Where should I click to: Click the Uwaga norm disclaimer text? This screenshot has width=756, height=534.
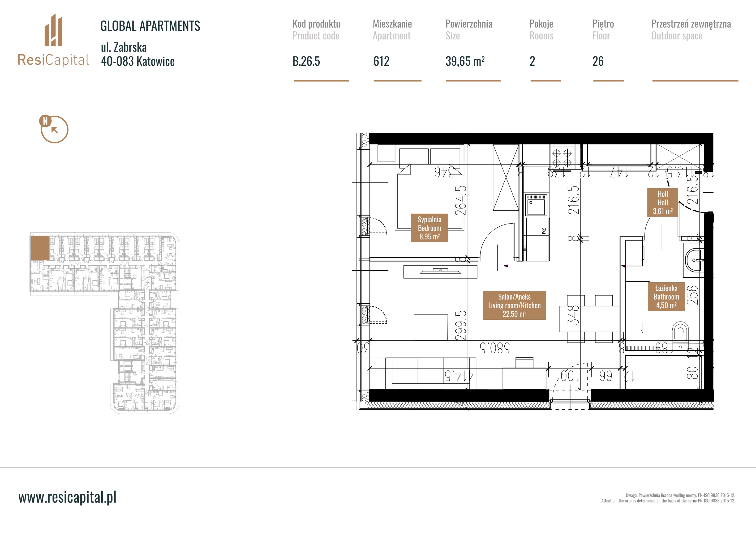click(668, 498)
